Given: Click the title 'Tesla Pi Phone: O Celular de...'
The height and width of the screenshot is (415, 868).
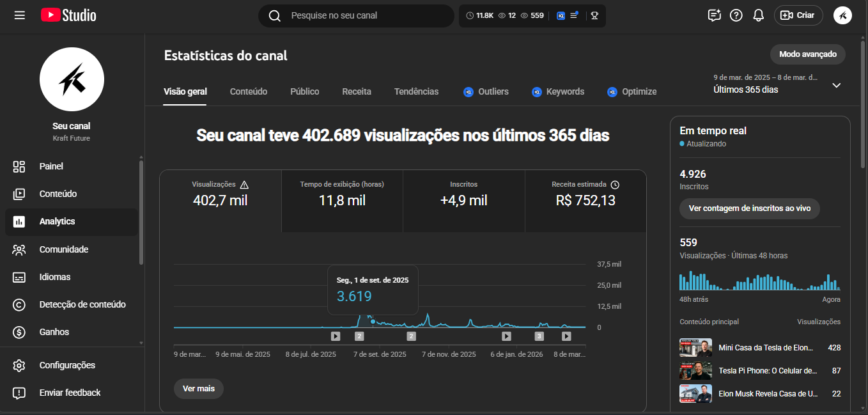Looking at the screenshot, I should pyautogui.click(x=768, y=371).
